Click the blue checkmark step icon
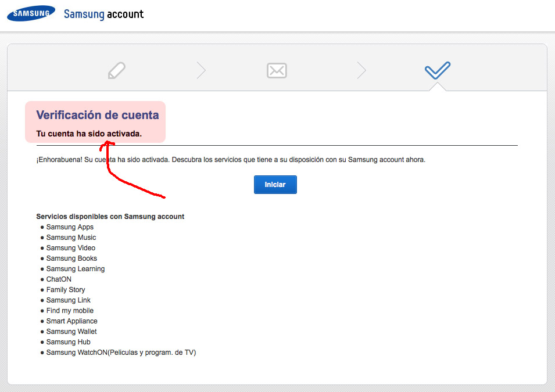Screen dimensions: 555x392 [x=438, y=70]
